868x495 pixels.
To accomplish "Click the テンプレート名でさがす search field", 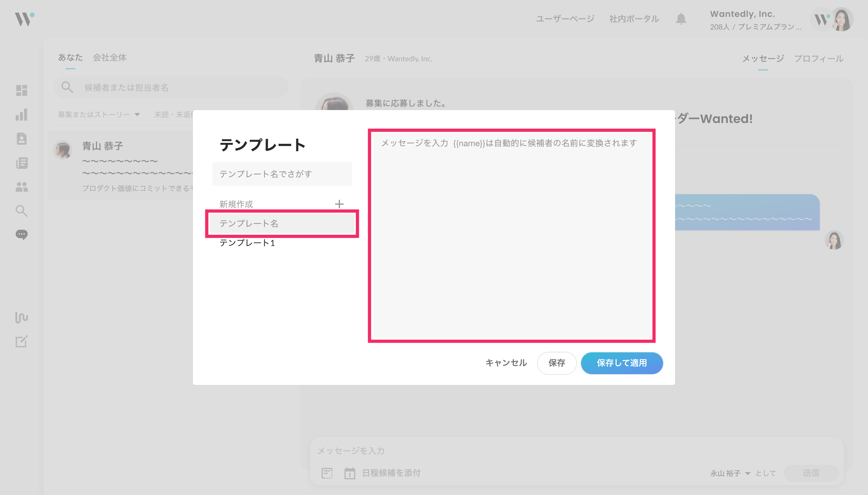I will (282, 174).
